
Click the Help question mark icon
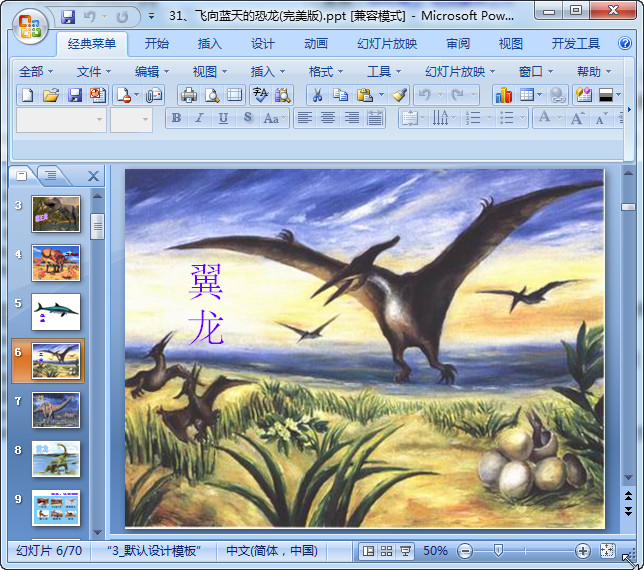pos(624,43)
